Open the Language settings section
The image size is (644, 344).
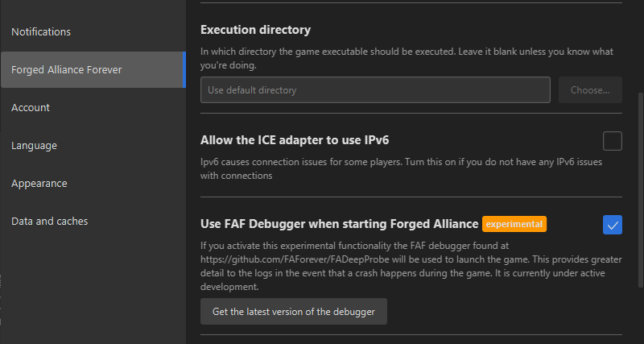[34, 146]
